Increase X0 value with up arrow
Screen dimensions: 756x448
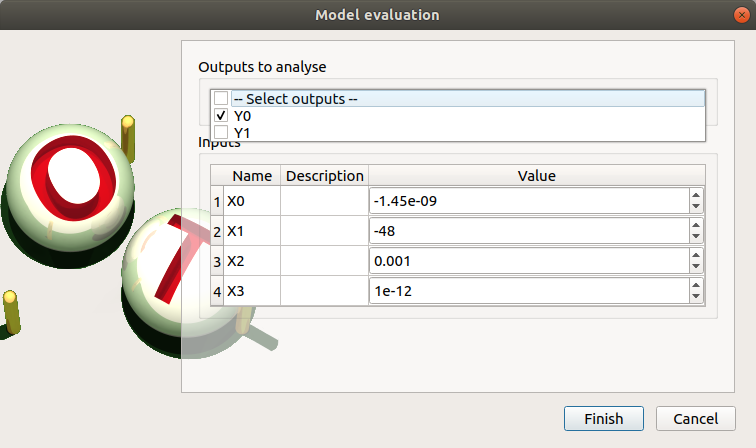point(696,196)
